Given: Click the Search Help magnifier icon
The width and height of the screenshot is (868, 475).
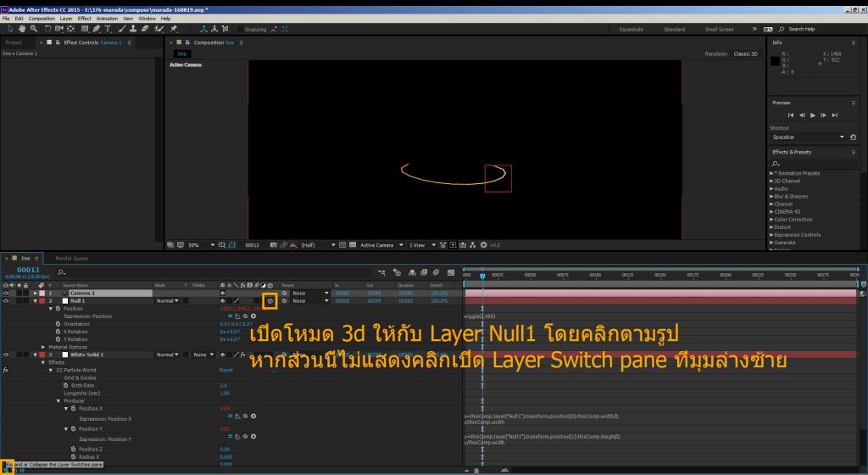Looking at the screenshot, I should pos(781,29).
